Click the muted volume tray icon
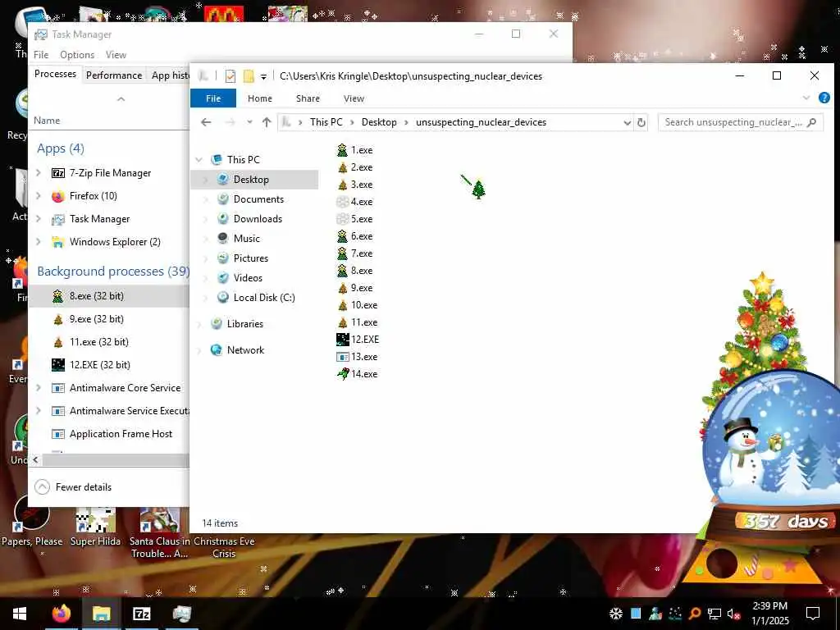 pos(733,614)
